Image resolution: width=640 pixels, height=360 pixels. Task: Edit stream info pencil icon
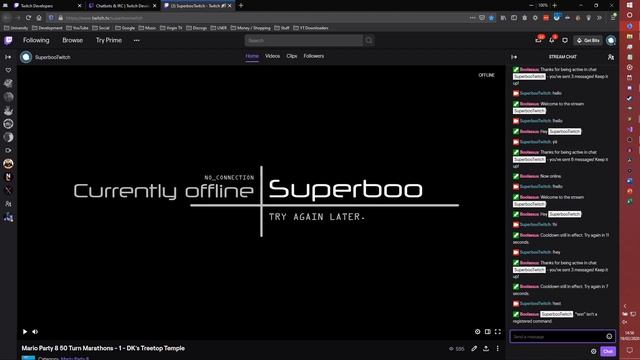pyautogui.click(x=474, y=349)
